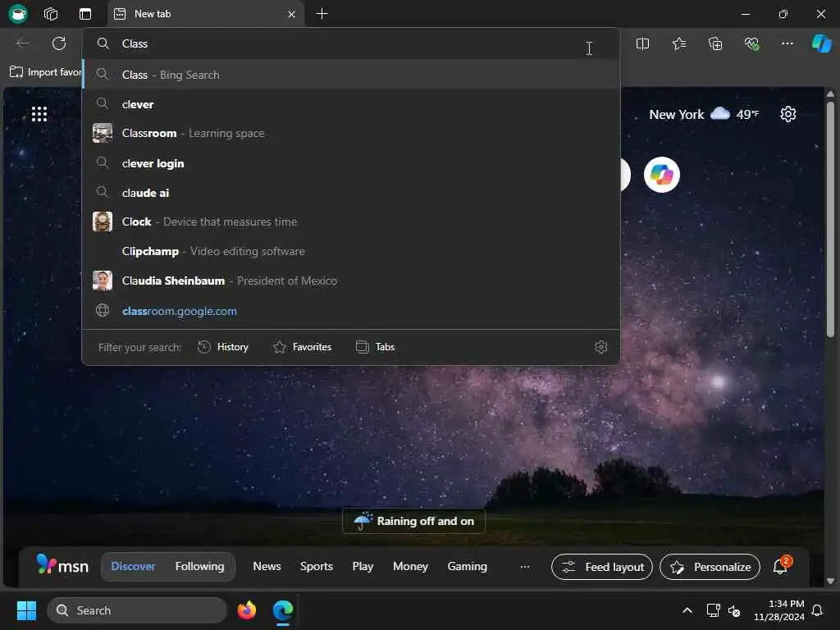840x630 pixels.
Task: Choose Claudia Sheinbaum suggestion
Action: click(x=351, y=281)
